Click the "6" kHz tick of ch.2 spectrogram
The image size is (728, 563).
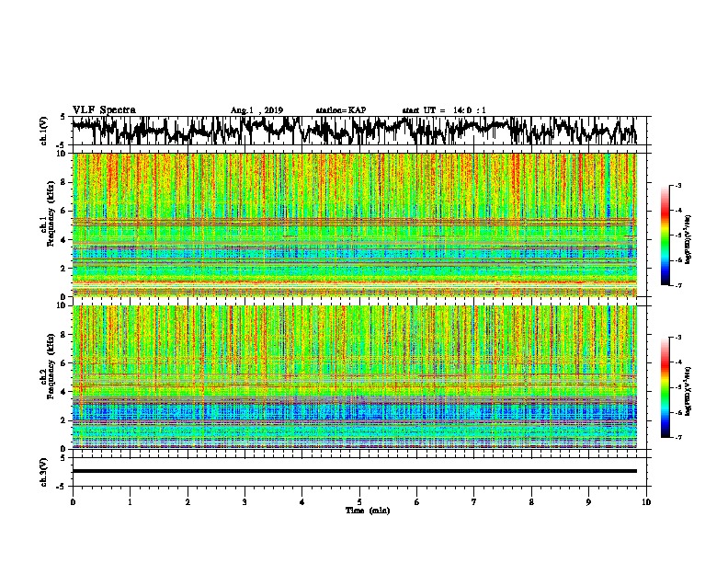(x=63, y=363)
